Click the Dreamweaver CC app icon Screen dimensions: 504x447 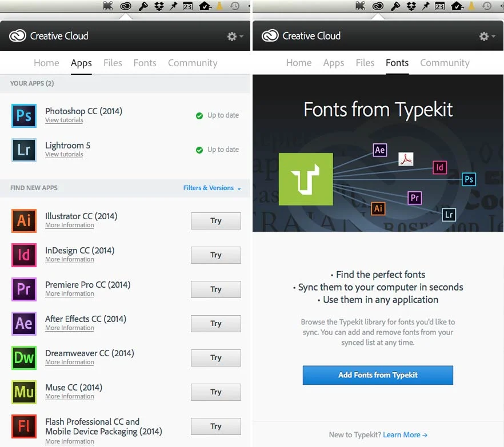pos(24,358)
